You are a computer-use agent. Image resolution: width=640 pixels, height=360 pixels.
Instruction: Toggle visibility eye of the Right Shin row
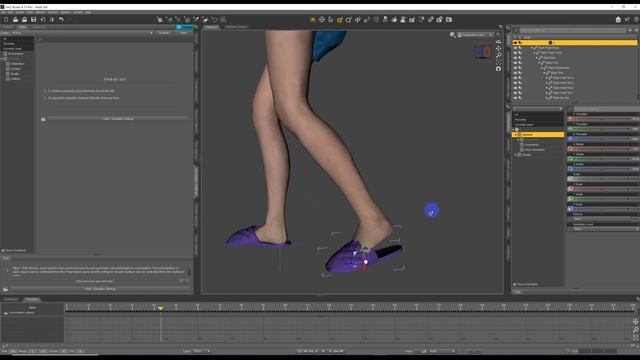pyautogui.click(x=515, y=58)
